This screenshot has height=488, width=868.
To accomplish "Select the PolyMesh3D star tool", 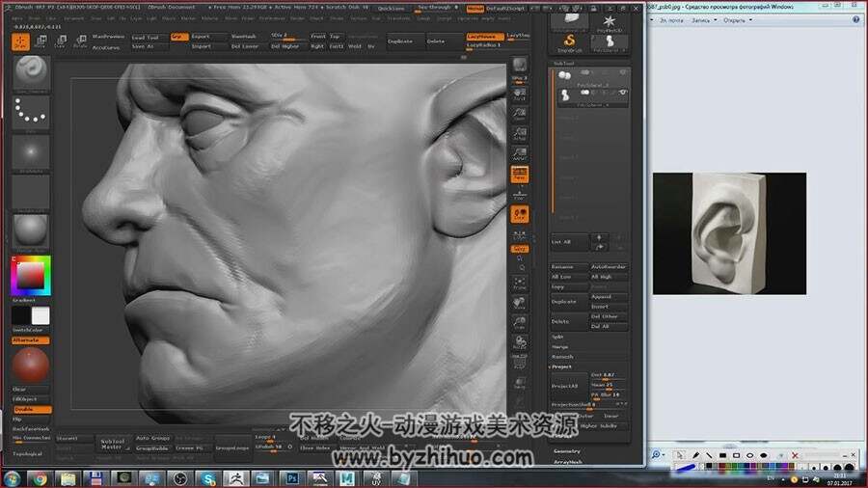I will click(609, 23).
